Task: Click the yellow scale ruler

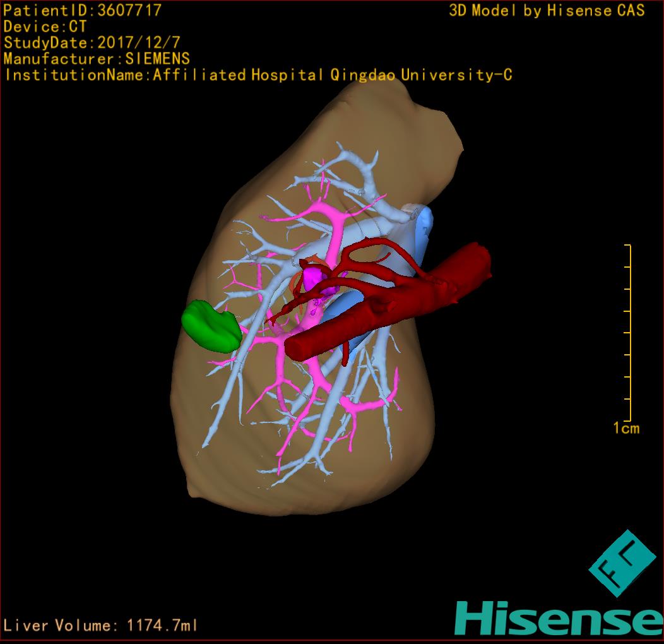Action: pos(629,333)
